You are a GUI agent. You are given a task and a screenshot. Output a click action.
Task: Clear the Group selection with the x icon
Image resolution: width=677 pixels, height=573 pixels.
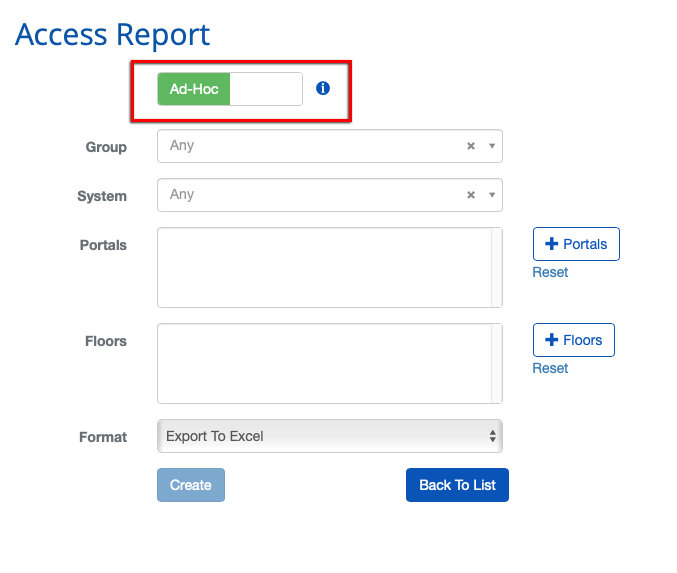coord(471,146)
